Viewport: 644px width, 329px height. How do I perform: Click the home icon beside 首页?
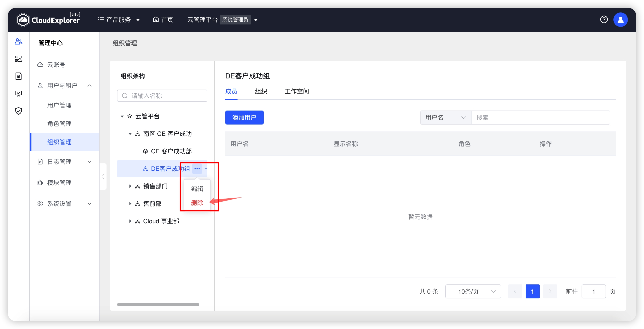click(x=156, y=19)
